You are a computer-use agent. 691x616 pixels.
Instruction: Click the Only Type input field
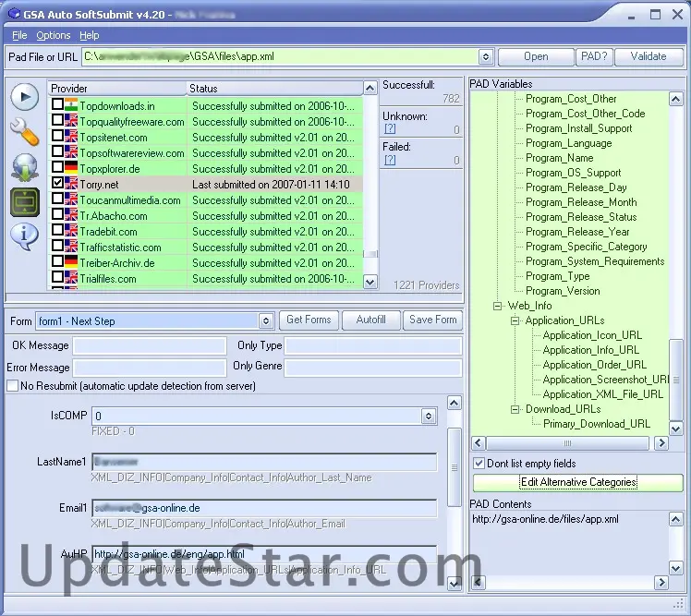373,346
